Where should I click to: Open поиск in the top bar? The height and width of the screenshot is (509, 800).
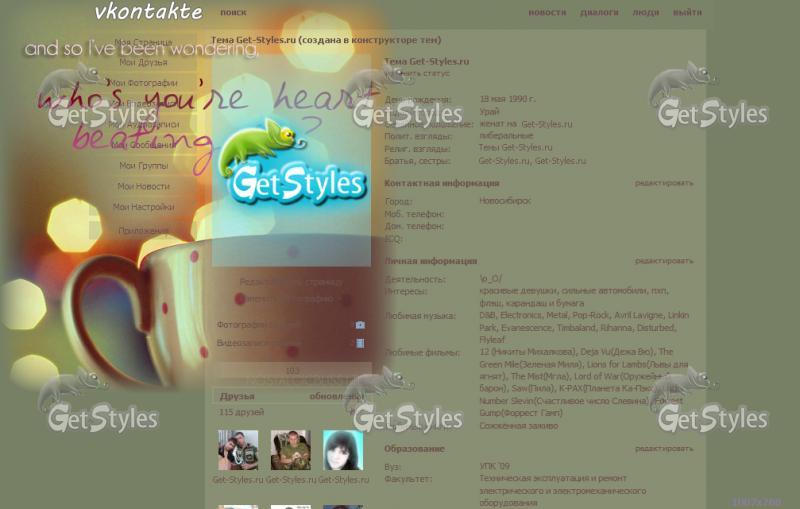pos(233,12)
